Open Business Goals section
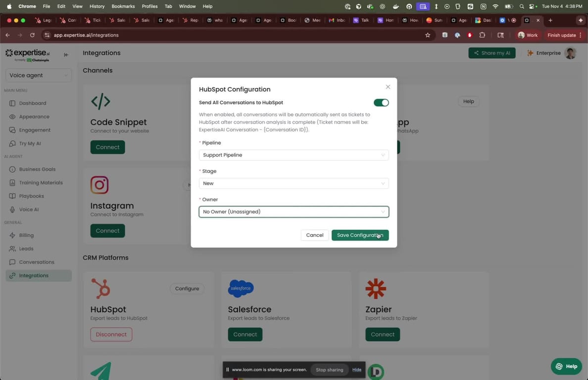This screenshot has height=380, width=588. coord(37,169)
